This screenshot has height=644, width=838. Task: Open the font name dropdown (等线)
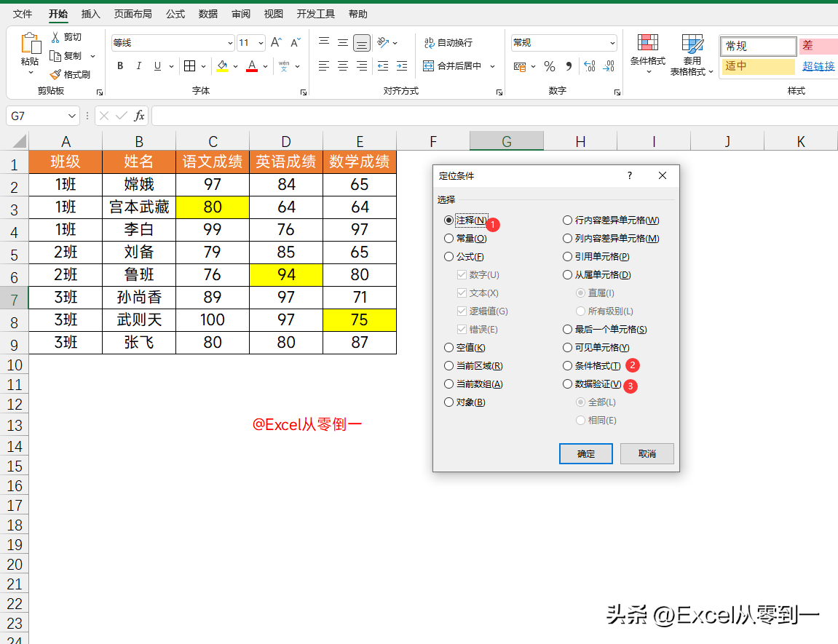click(230, 43)
